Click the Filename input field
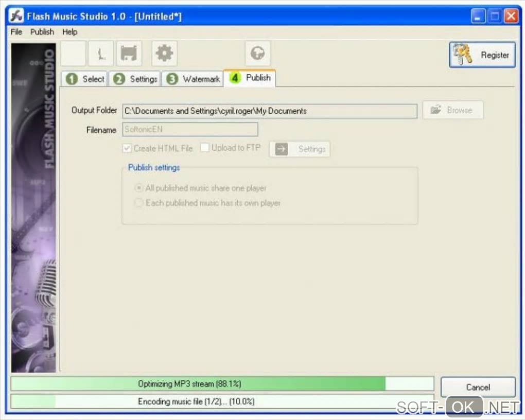Viewport: 525px width, 420px height. (190, 129)
